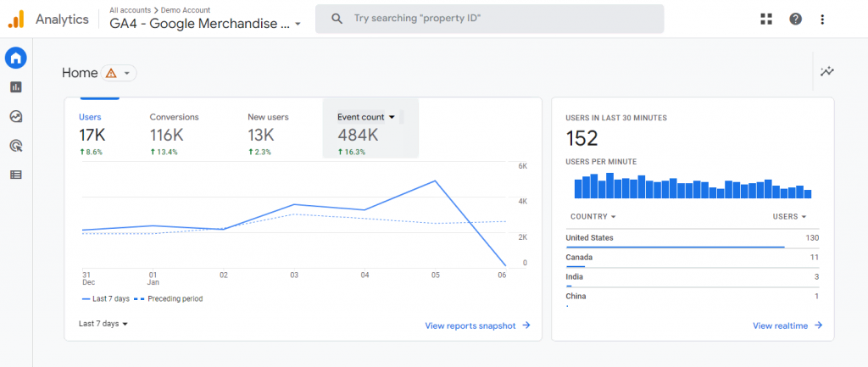
Task: Open the three-dot more options menu
Action: pyautogui.click(x=822, y=19)
